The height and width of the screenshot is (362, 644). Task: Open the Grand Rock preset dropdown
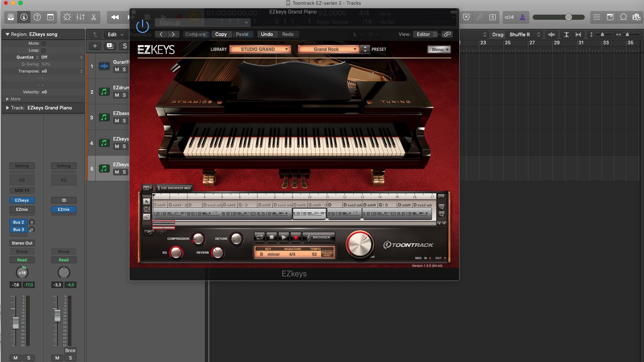pyautogui.click(x=328, y=49)
